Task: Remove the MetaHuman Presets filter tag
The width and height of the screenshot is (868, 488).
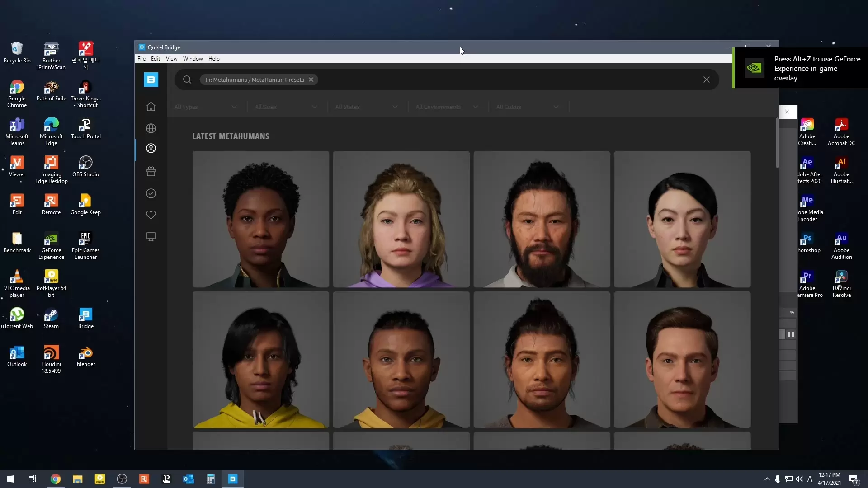Action: [x=311, y=80]
